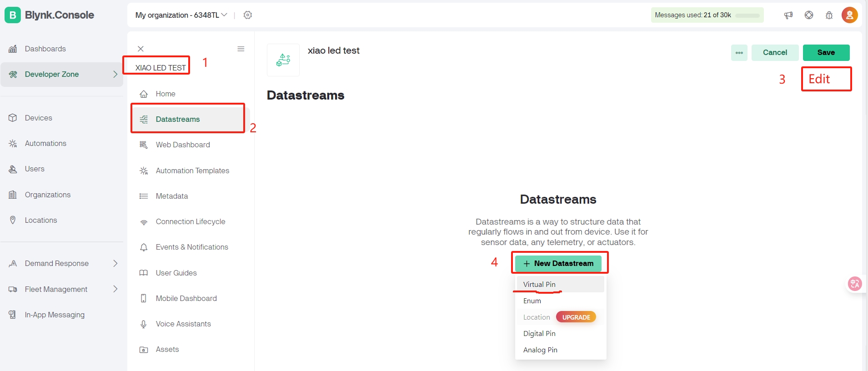Click the UPGRADE badge
This screenshot has width=868, height=371.
(576, 317)
